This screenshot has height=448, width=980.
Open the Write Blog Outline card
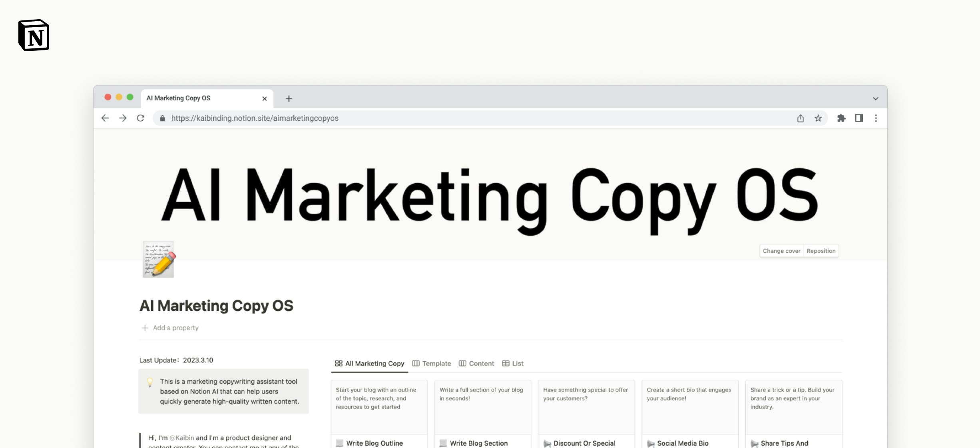tap(379, 414)
